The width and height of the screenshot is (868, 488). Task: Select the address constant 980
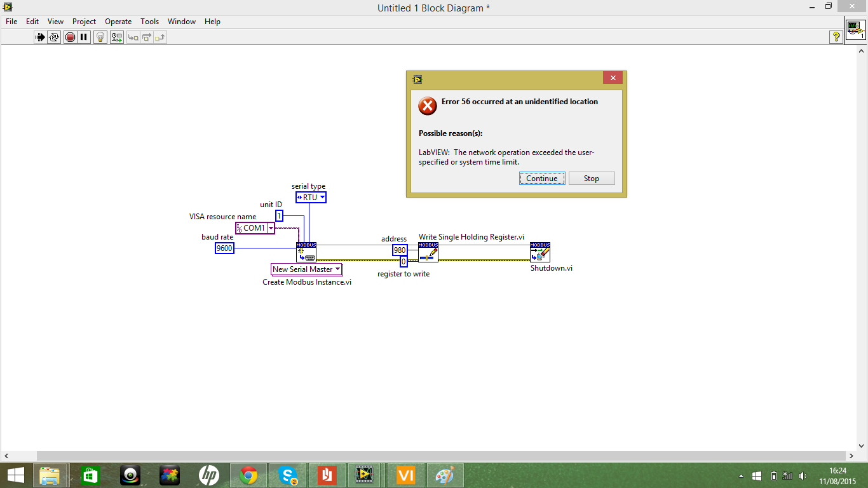tap(400, 250)
